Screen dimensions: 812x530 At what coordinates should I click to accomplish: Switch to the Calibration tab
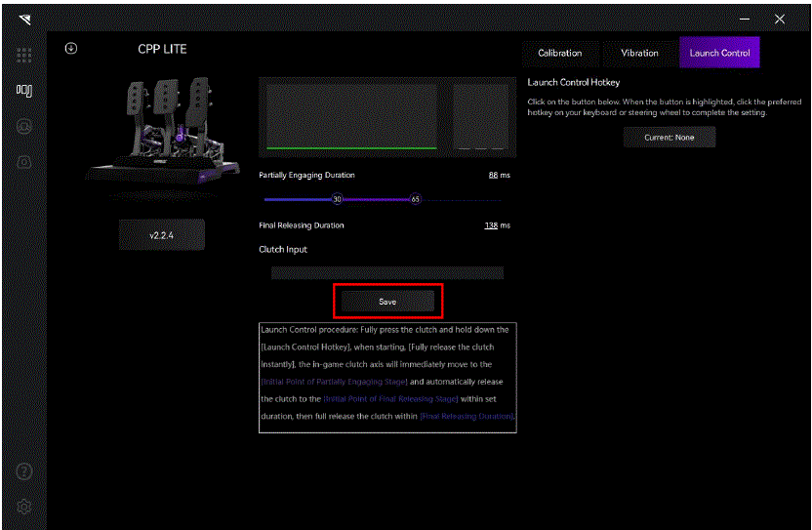pyautogui.click(x=560, y=53)
